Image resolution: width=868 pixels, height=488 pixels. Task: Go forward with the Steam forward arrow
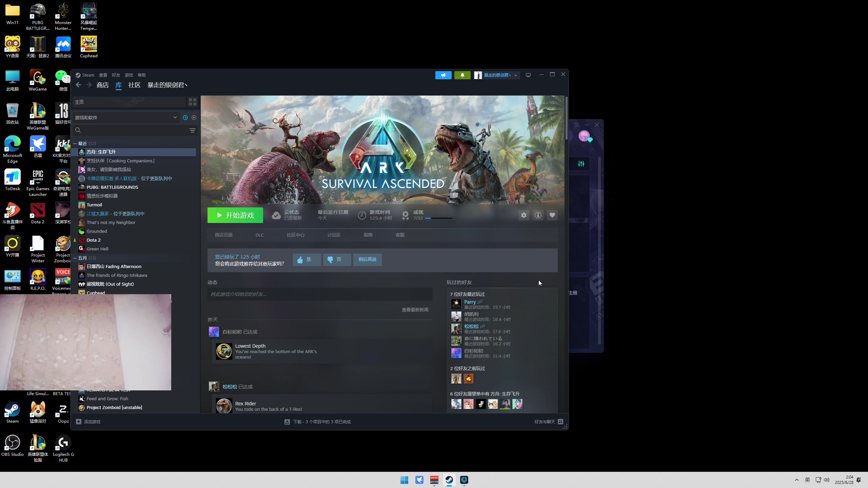pyautogui.click(x=89, y=85)
